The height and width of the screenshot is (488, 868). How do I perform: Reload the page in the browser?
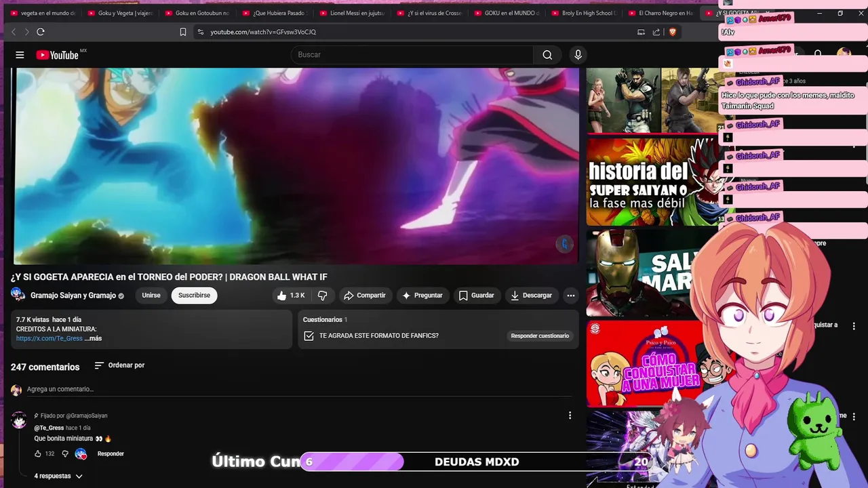pos(41,32)
